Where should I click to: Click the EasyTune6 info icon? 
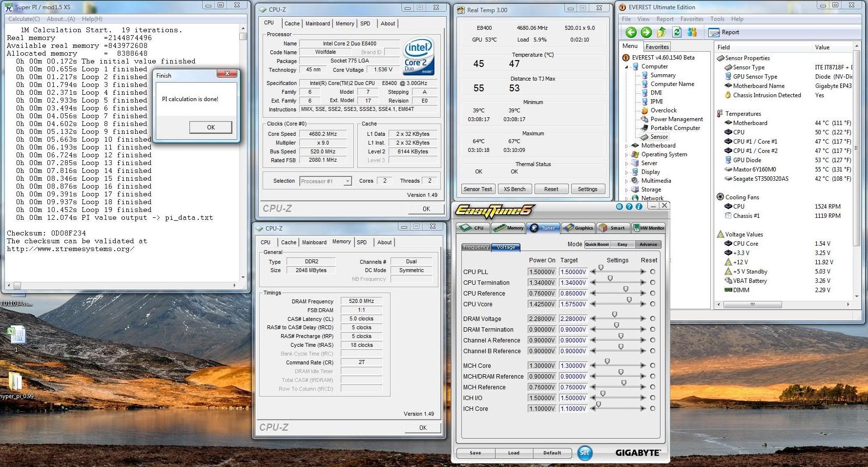coord(639,207)
